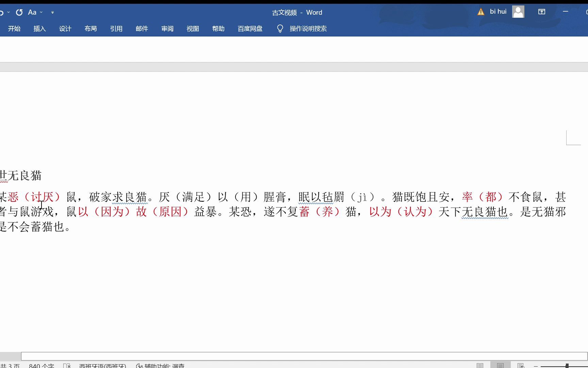Select the 布局 ribbon tab
588x368 pixels.
pyautogui.click(x=91, y=29)
